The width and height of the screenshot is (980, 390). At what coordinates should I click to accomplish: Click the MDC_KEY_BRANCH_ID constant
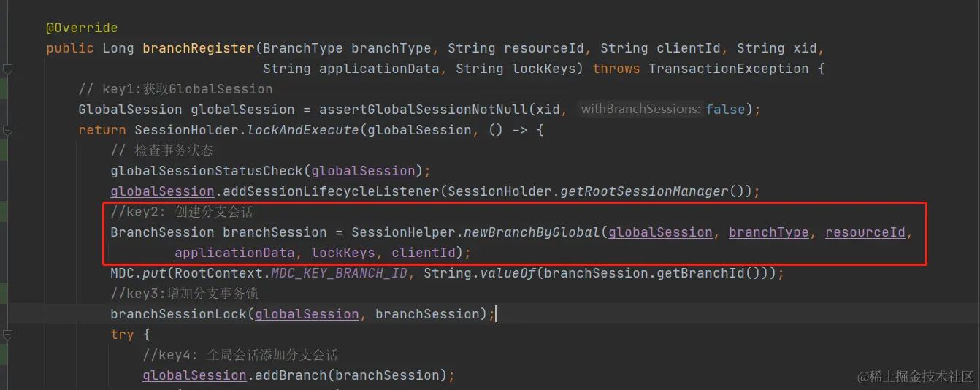(339, 273)
